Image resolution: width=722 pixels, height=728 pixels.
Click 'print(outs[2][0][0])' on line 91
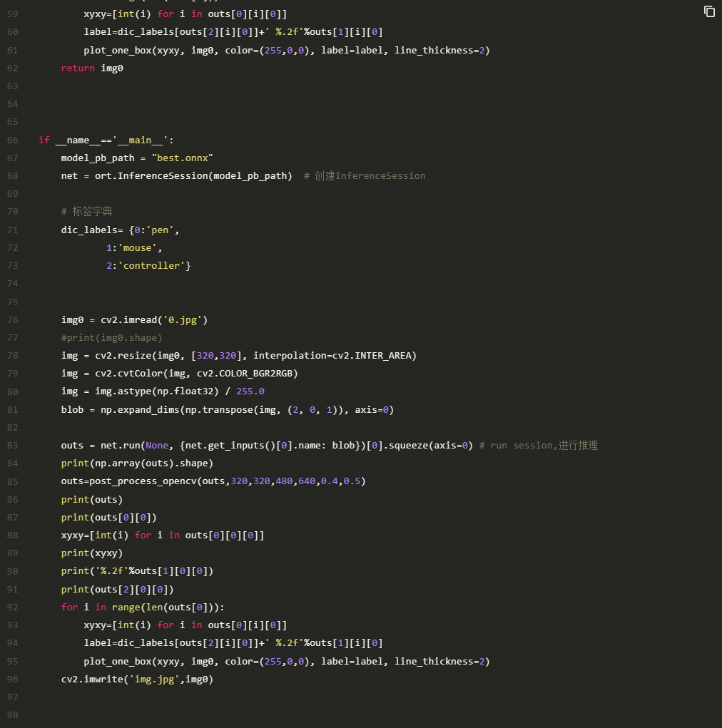pyautogui.click(x=117, y=590)
